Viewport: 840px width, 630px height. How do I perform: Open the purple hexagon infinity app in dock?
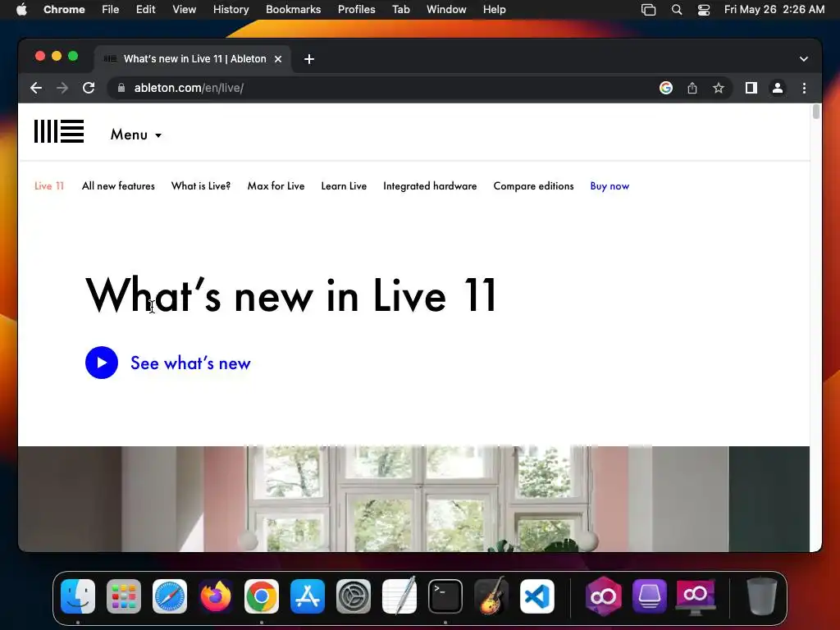coord(604,596)
